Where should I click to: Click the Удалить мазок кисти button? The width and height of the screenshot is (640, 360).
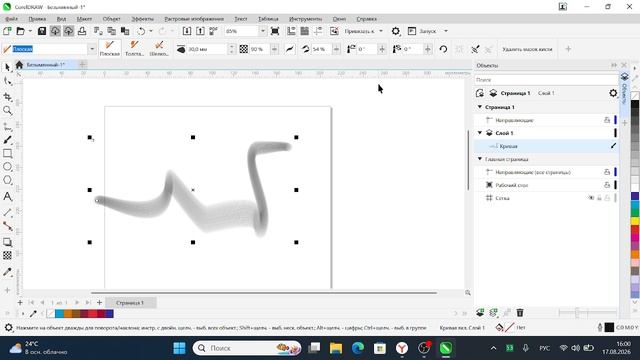(x=527, y=49)
